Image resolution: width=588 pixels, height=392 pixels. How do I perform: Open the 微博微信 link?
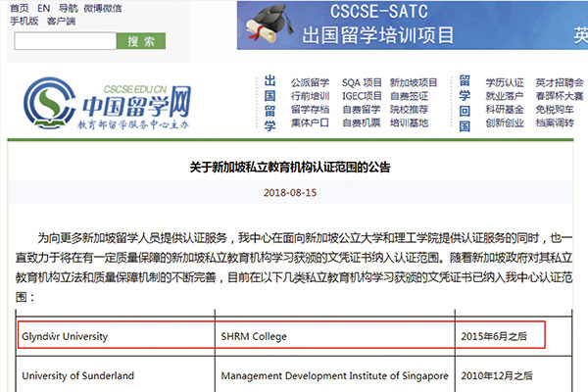102,8
